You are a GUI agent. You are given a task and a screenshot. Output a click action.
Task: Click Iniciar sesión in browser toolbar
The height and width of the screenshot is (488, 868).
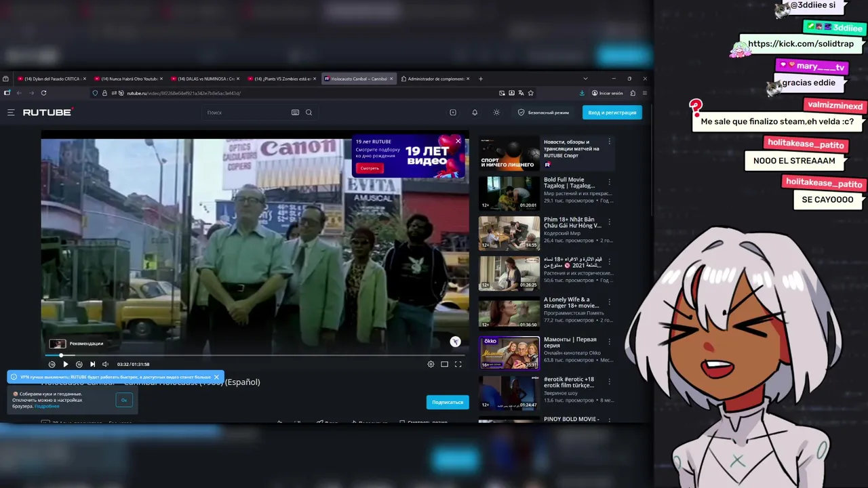(x=608, y=93)
